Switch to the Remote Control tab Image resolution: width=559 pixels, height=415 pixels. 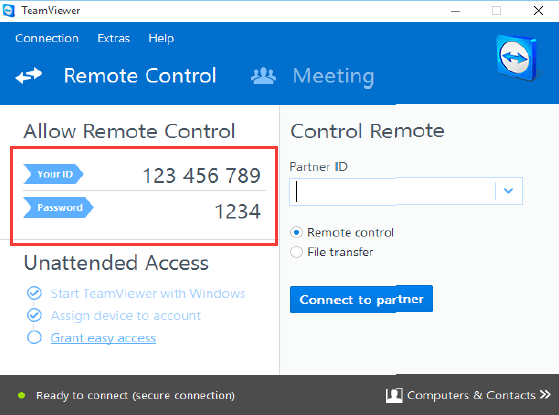[140, 76]
